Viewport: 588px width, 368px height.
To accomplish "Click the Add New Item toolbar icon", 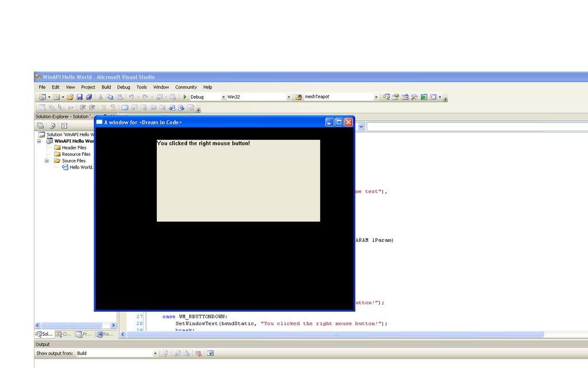I will point(56,97).
